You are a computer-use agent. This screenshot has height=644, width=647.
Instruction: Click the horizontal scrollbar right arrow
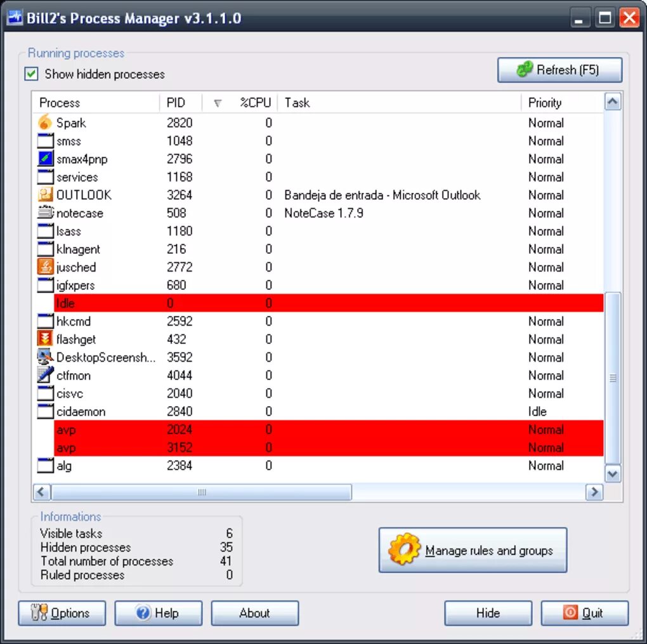coord(594,492)
